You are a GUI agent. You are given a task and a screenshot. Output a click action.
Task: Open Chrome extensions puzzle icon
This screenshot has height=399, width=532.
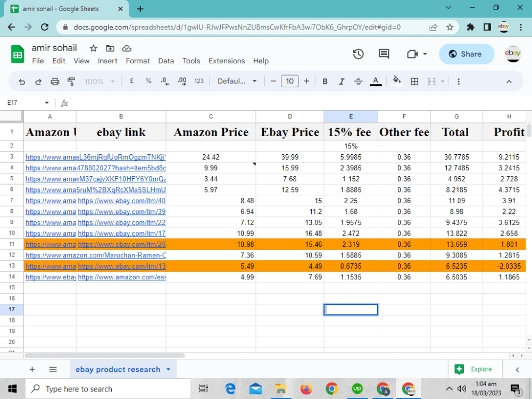click(x=470, y=27)
